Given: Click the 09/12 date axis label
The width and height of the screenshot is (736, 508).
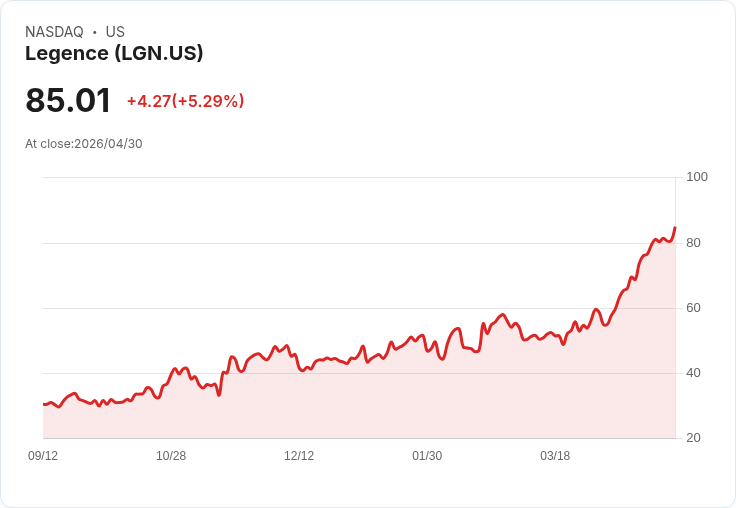Looking at the screenshot, I should pos(43,456).
